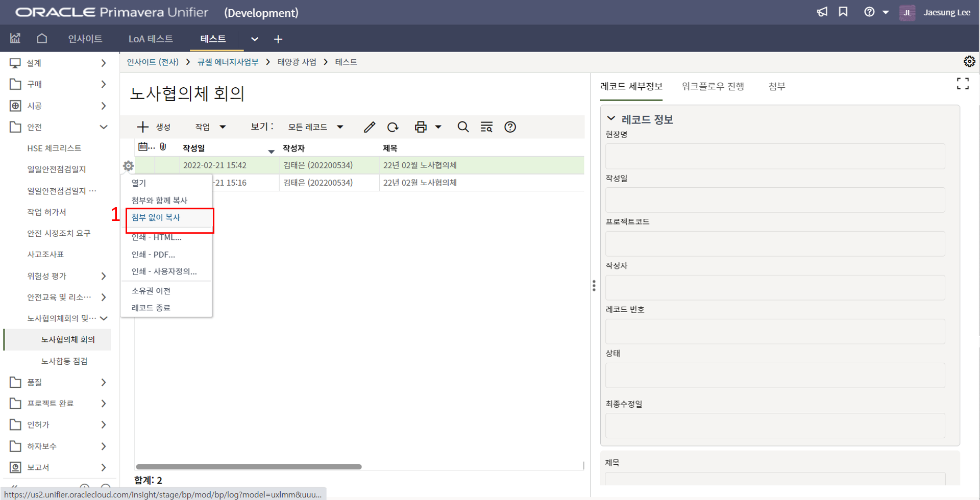Click the gear icon on first record row
The width and height of the screenshot is (980, 500).
coord(128,166)
